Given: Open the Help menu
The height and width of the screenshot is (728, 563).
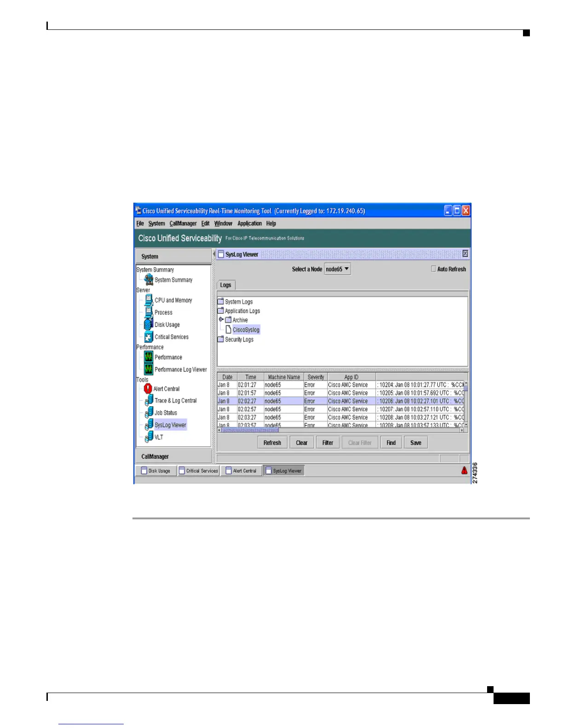Looking at the screenshot, I should coord(271,223).
